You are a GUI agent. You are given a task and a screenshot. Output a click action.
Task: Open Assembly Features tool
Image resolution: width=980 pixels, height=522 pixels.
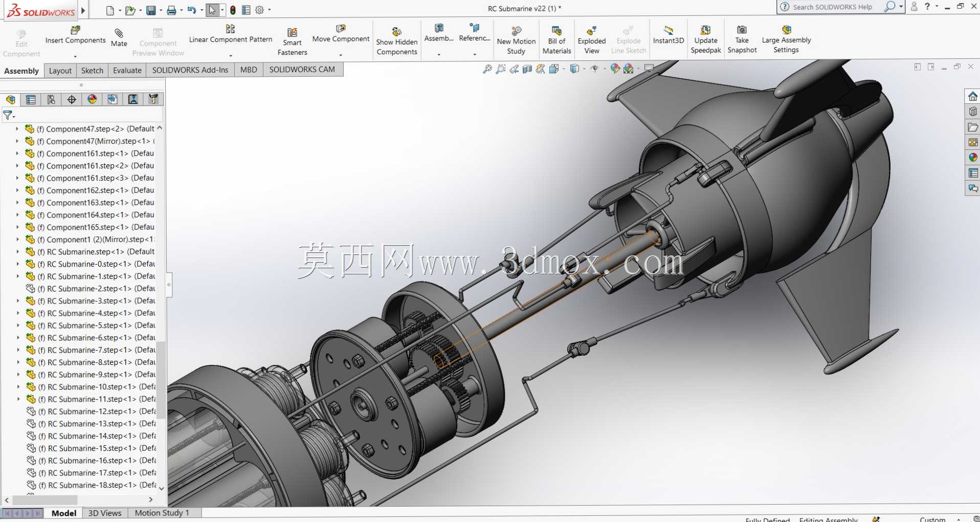coord(439,33)
